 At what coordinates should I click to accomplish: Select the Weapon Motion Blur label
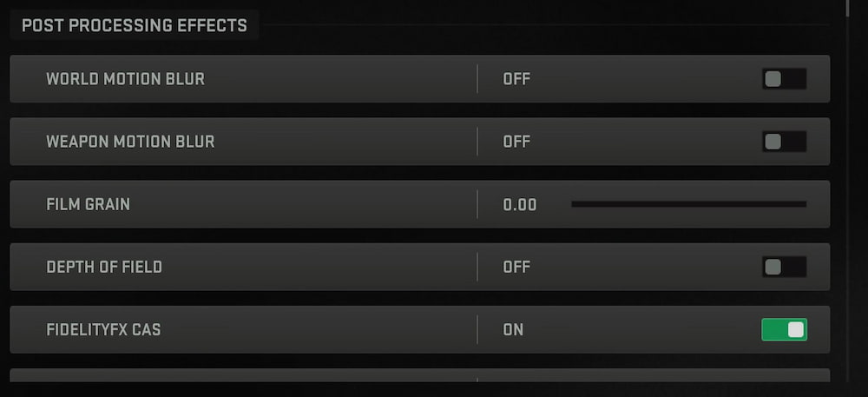[x=130, y=142]
